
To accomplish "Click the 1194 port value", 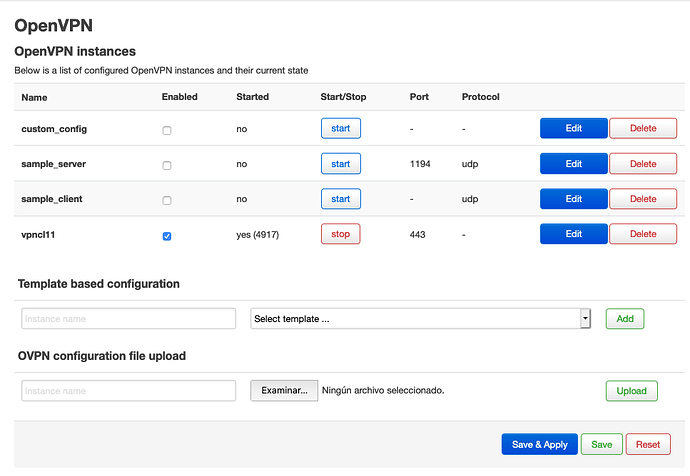I will pyautogui.click(x=420, y=164).
